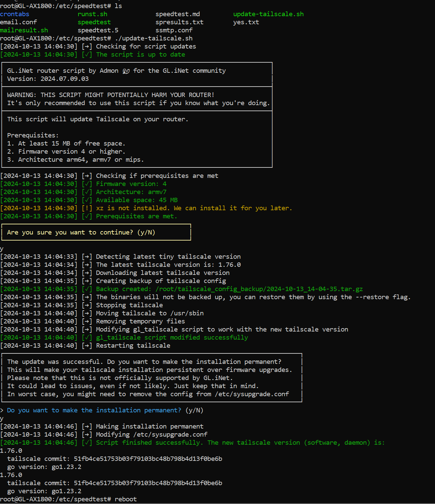This screenshot has width=435, height=504.
Task: Click 'The update was successful' message
Action: [x=144, y=362]
